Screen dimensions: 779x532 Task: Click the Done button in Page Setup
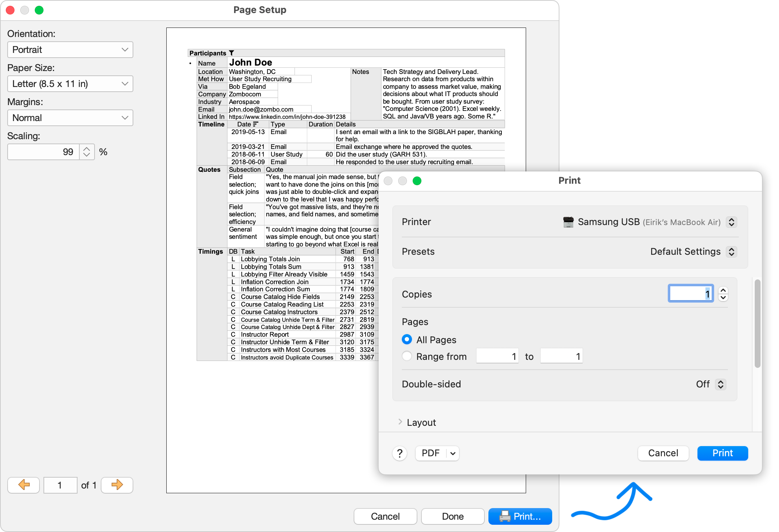coord(453,516)
